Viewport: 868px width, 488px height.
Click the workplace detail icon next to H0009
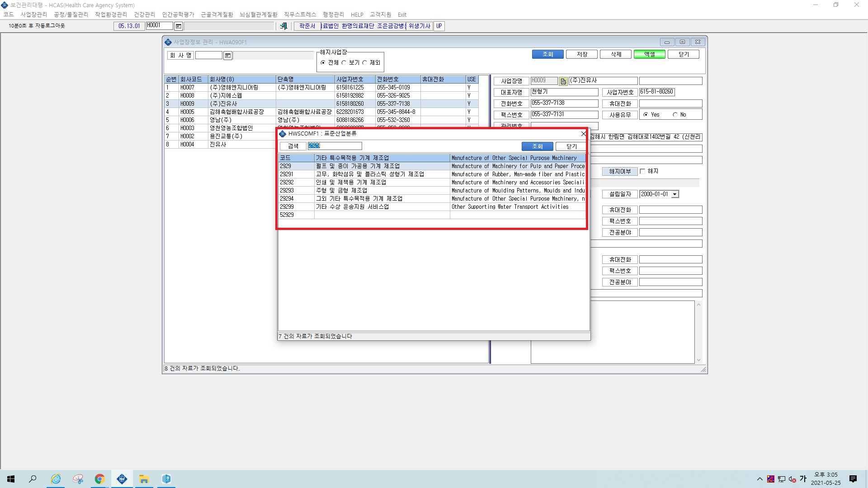(563, 81)
